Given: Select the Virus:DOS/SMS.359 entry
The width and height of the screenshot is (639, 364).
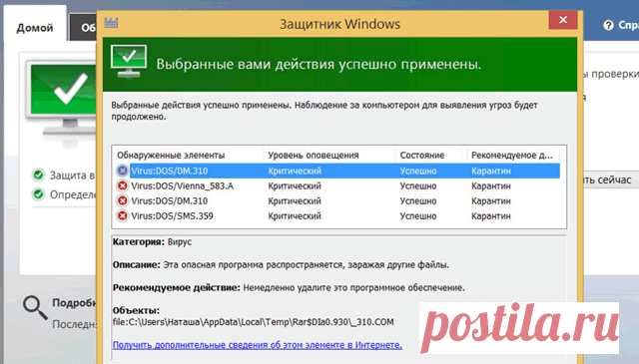Looking at the screenshot, I should pyautogui.click(x=338, y=215).
